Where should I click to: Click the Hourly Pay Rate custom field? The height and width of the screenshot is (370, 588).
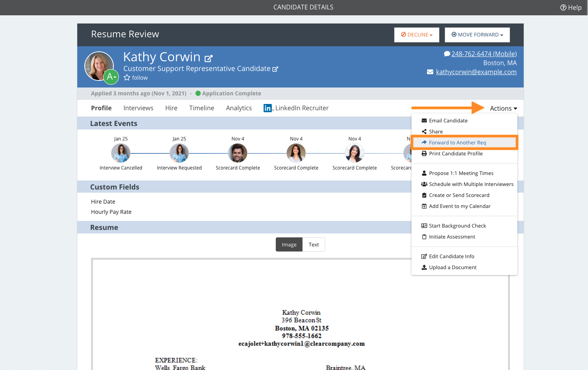coord(111,212)
